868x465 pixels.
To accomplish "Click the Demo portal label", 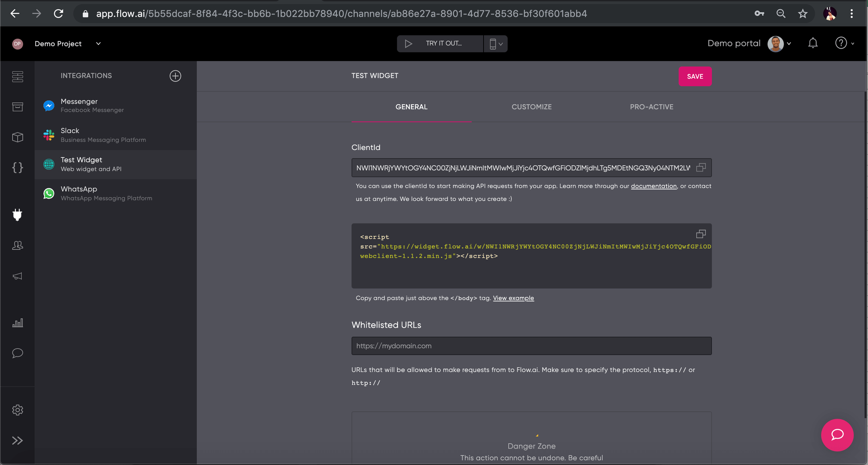I will 734,43.
